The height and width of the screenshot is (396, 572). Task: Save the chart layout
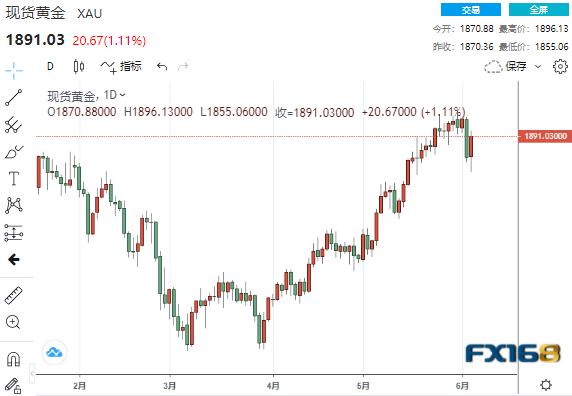505,66
